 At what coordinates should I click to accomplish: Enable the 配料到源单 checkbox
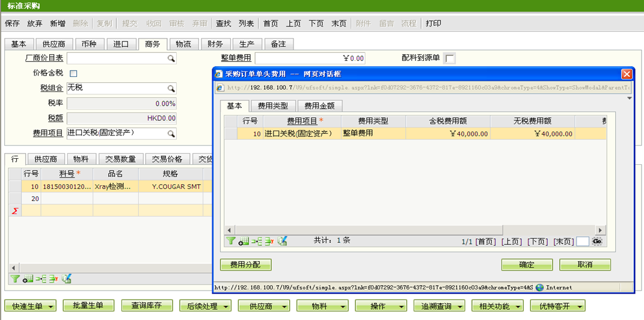click(449, 58)
